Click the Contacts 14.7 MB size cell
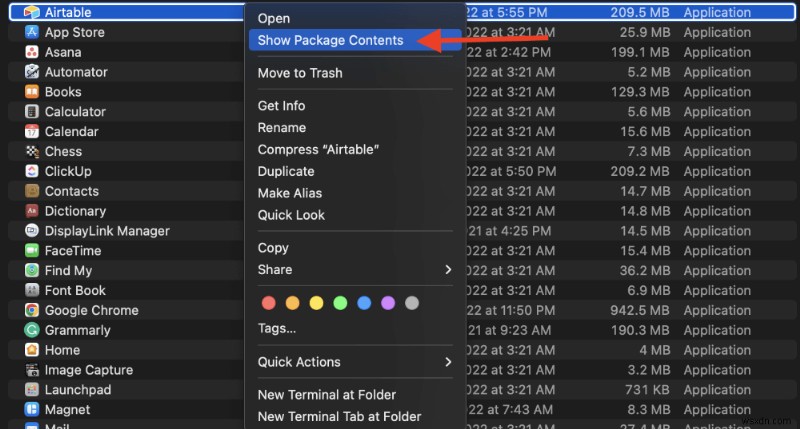The width and height of the screenshot is (800, 429). pos(645,191)
